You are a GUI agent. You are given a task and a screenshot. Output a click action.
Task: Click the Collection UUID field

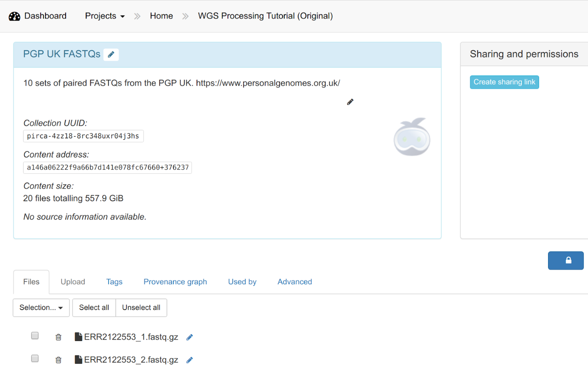tap(83, 136)
